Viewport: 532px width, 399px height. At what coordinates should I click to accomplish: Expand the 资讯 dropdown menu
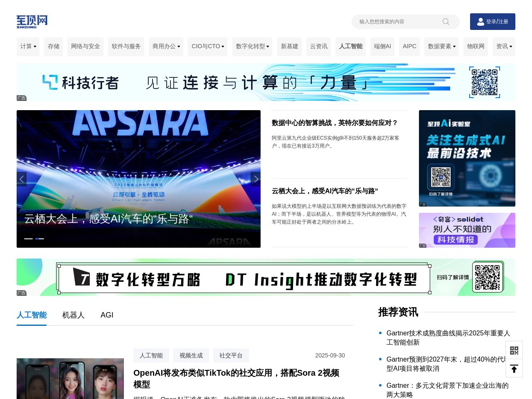pyautogui.click(x=504, y=47)
